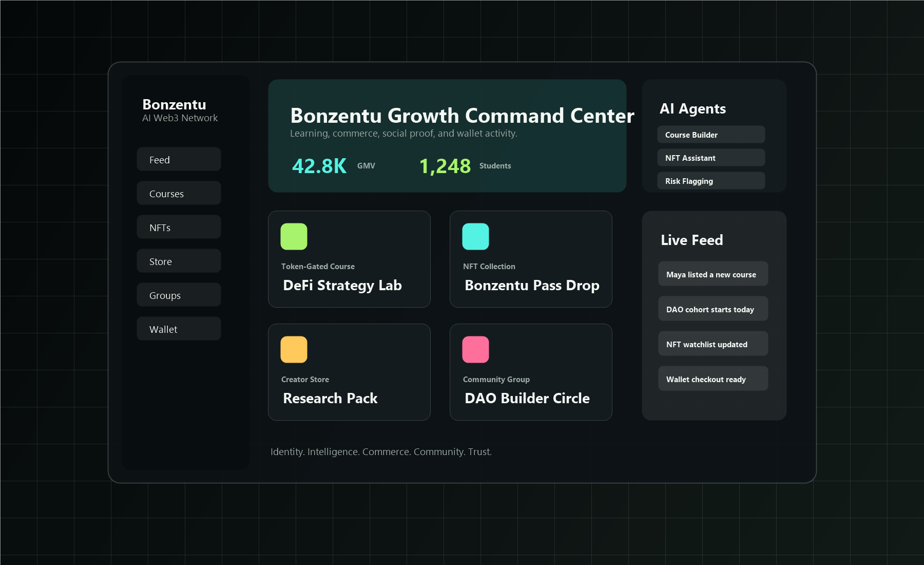This screenshot has width=924, height=565.
Task: Open the DeFi Strategy Lab course card
Action: pyautogui.click(x=349, y=259)
